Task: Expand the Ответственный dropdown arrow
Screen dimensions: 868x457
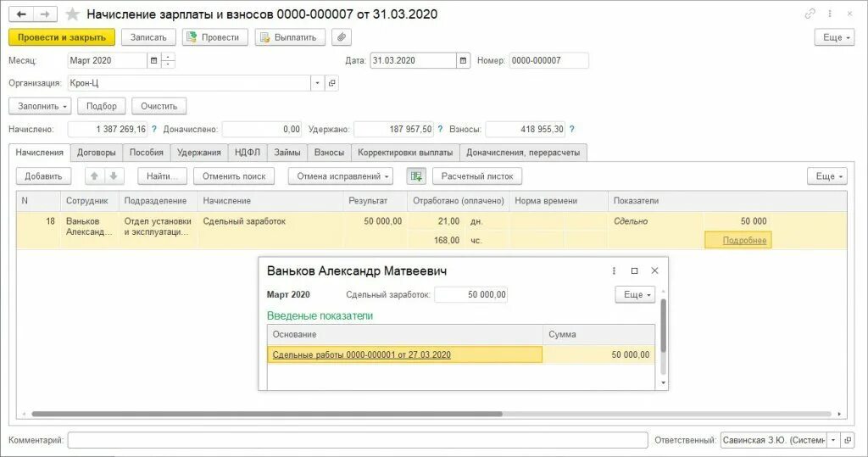Action: (833, 440)
